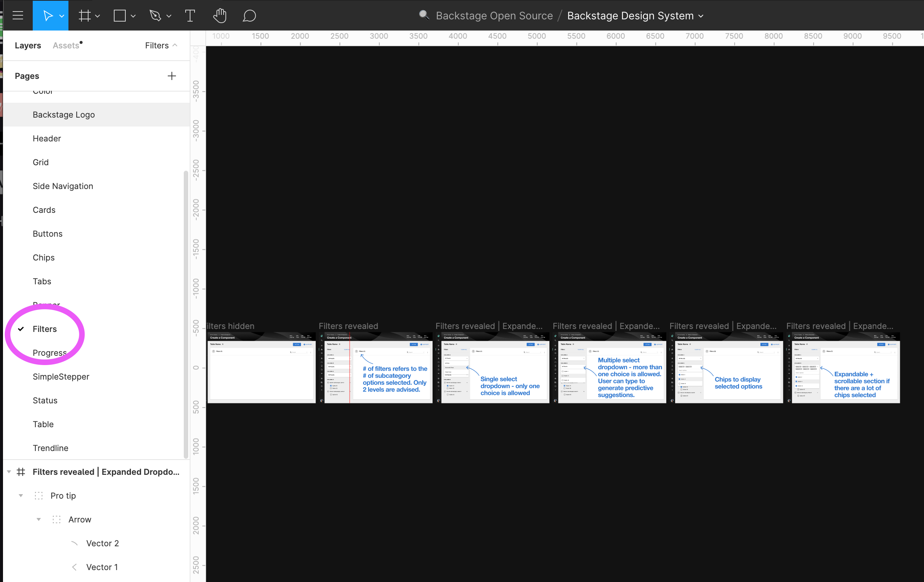This screenshot has width=924, height=582.
Task: Select Filters revealed Expanded Dropdown layer name
Action: (106, 472)
